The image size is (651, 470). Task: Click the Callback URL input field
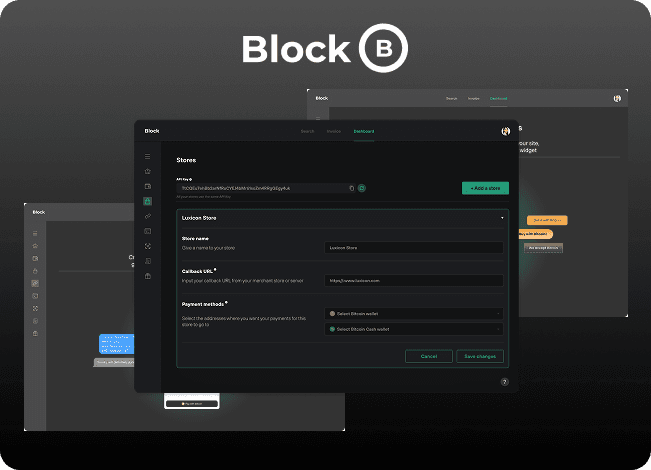[x=414, y=281]
